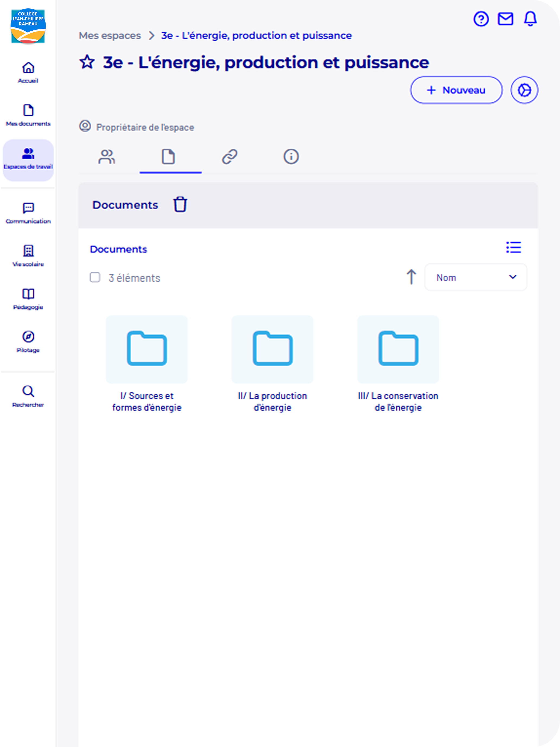Viewport: 560px width, 747px height.
Task: Open the notifications bell icon
Action: coord(530,19)
